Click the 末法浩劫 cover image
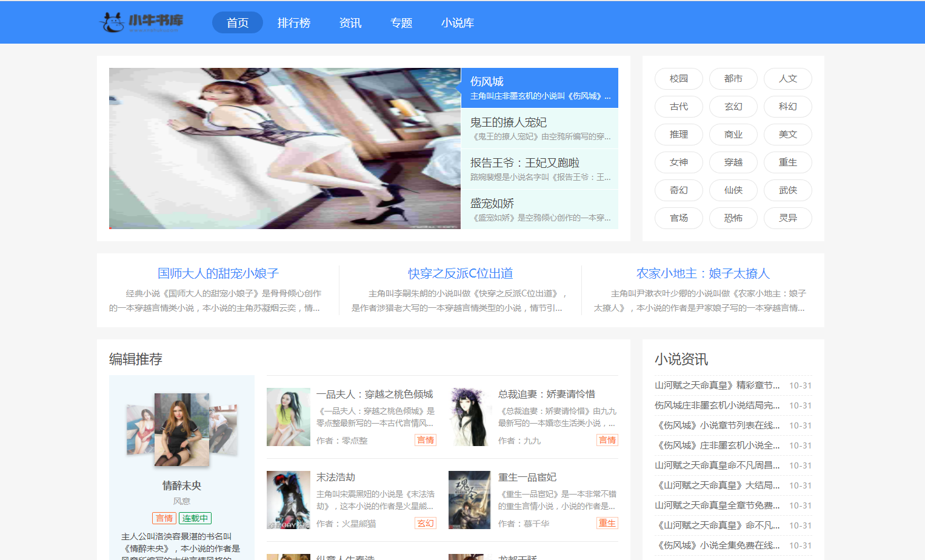 pos(289,499)
